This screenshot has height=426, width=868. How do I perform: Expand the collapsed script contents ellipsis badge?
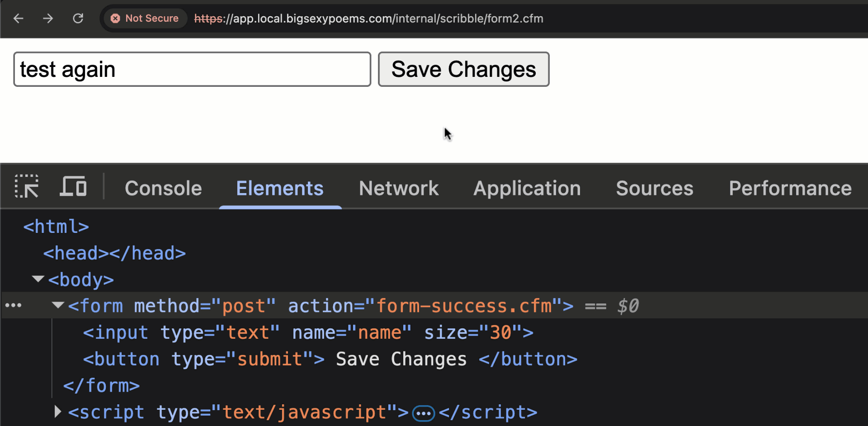pos(424,412)
